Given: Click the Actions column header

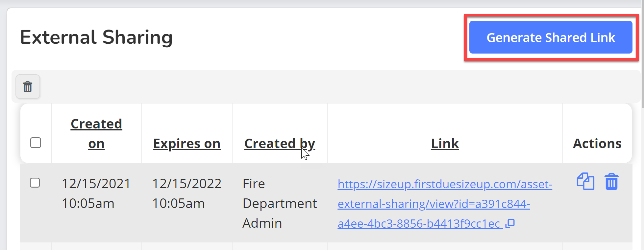Looking at the screenshot, I should click(x=597, y=144).
